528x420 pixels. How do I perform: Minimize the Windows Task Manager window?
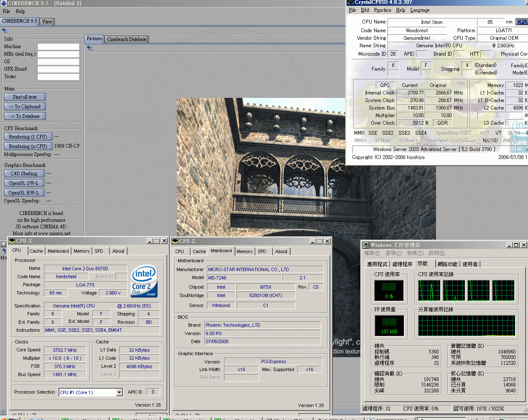pos(509,245)
